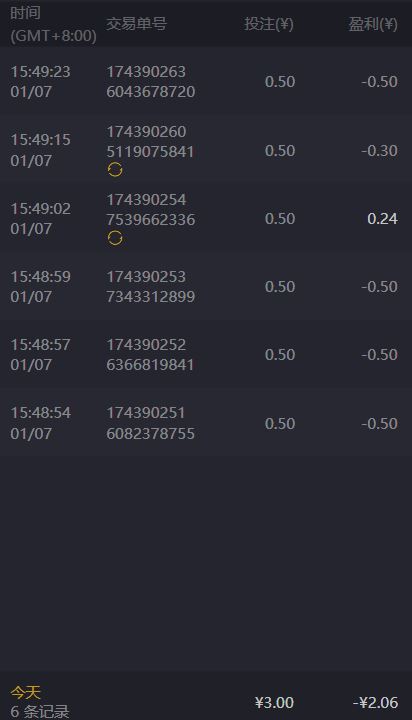Click the refresh icon under order 1743902605119075841
The height and width of the screenshot is (720, 412).
(x=115, y=170)
